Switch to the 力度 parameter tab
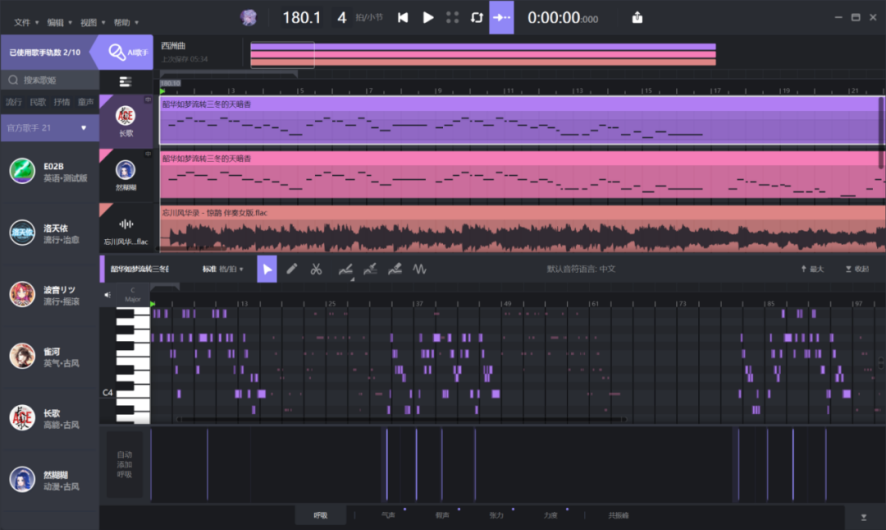This screenshot has width=886, height=530. [x=550, y=515]
